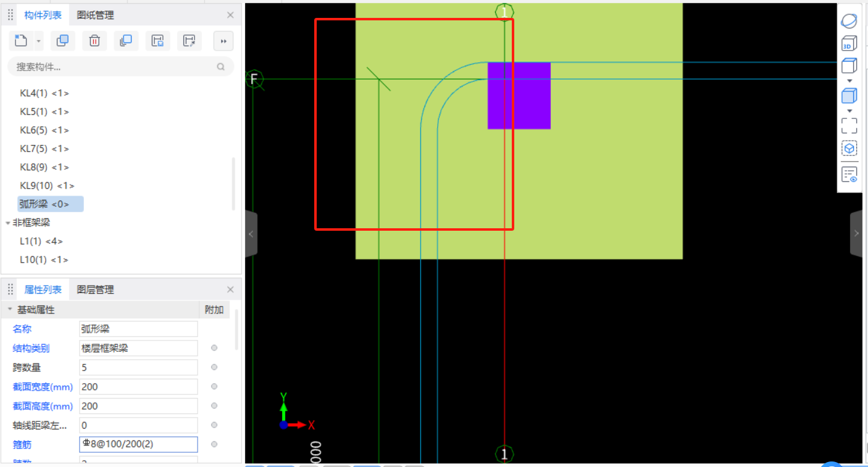The width and height of the screenshot is (868, 467).
Task: Switch to 3D view icon
Action: click(x=849, y=43)
